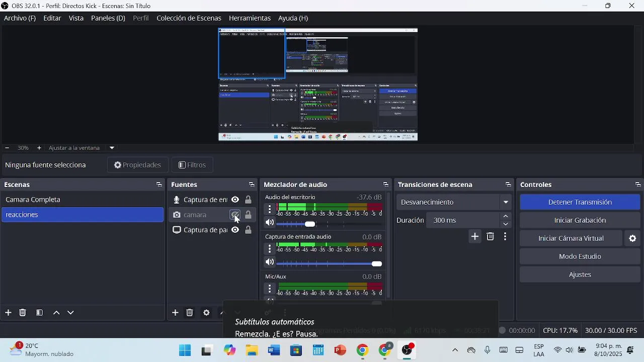Click Iniciar Cámara Virtual button

(571, 238)
